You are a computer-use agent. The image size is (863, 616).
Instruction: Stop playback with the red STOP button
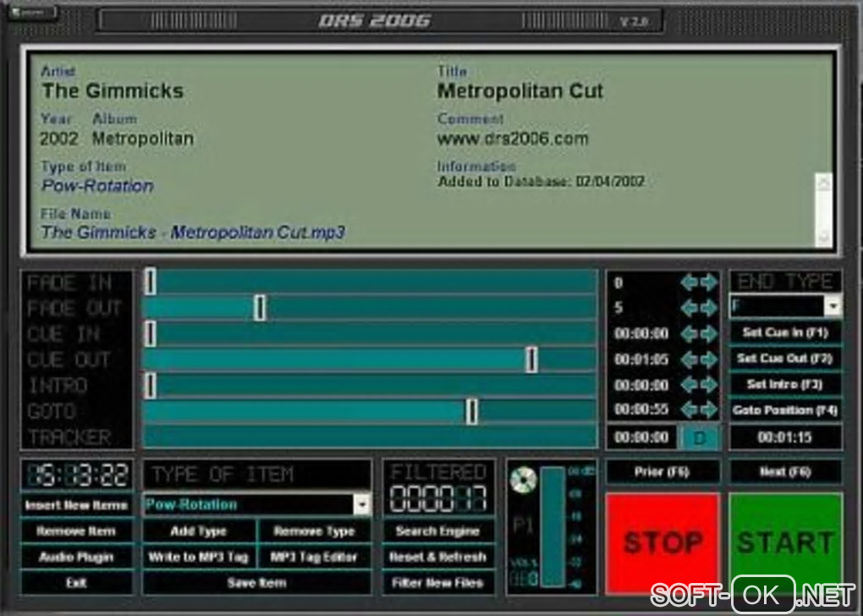click(662, 542)
